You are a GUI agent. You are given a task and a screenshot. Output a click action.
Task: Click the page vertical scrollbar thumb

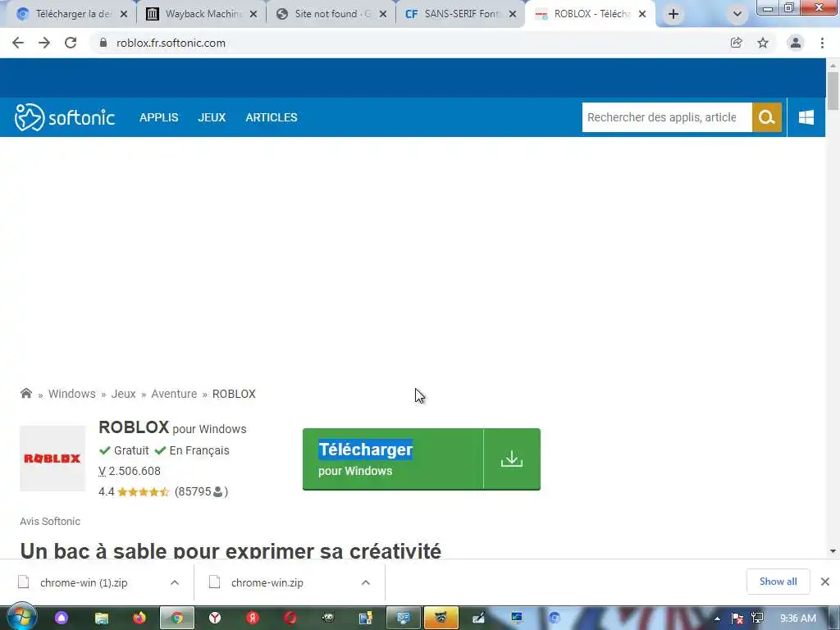833,91
